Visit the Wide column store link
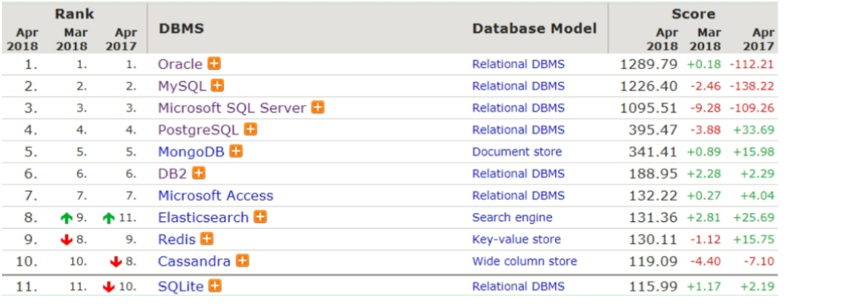The height and width of the screenshot is (306, 868). (x=524, y=261)
